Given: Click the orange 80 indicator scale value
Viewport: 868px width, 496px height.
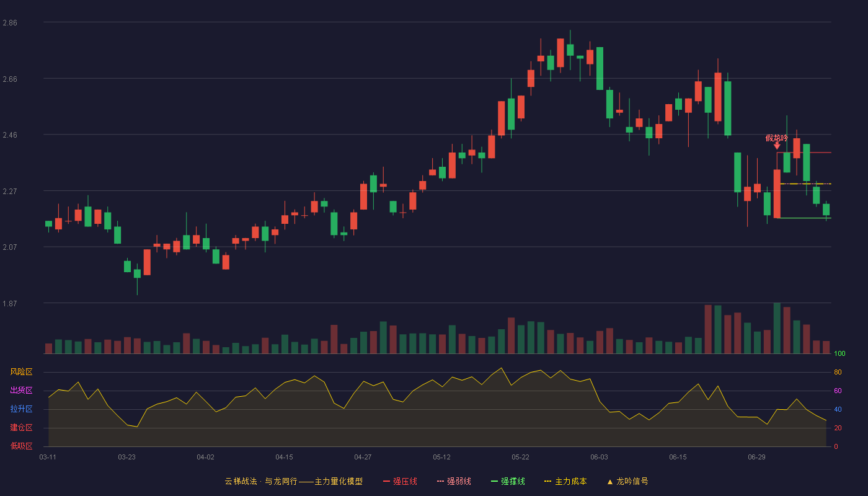Looking at the screenshot, I should 838,373.
